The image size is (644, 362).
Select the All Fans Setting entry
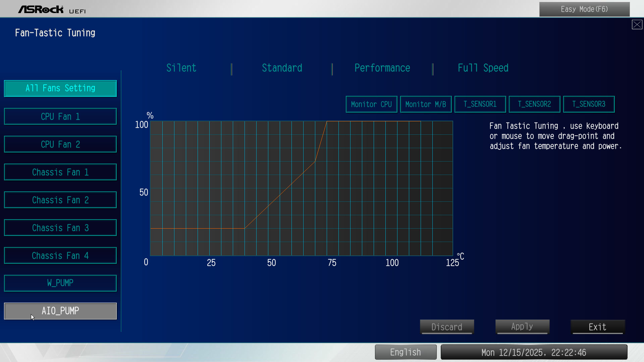[x=60, y=88]
